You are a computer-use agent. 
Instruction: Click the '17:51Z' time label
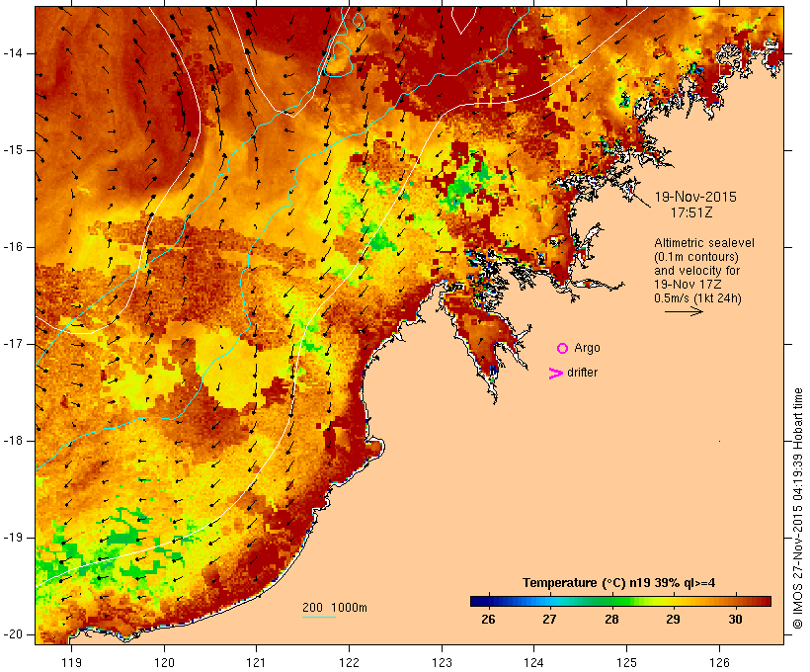(691, 212)
